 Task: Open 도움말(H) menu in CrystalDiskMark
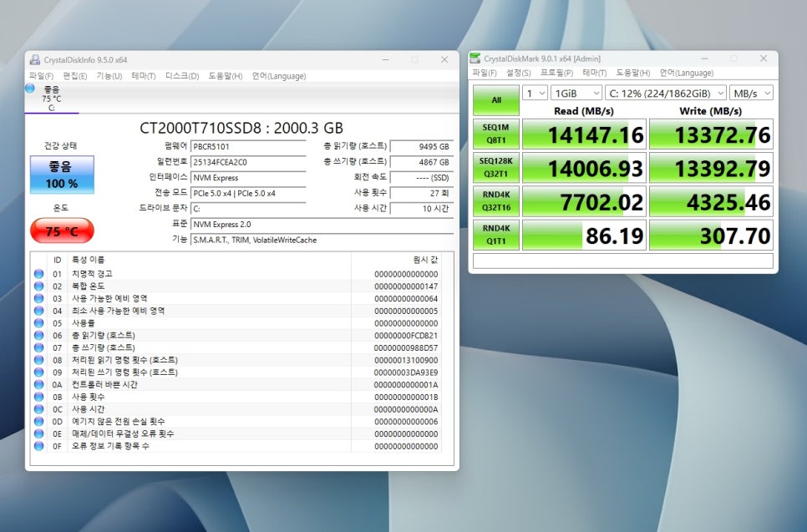tap(633, 73)
